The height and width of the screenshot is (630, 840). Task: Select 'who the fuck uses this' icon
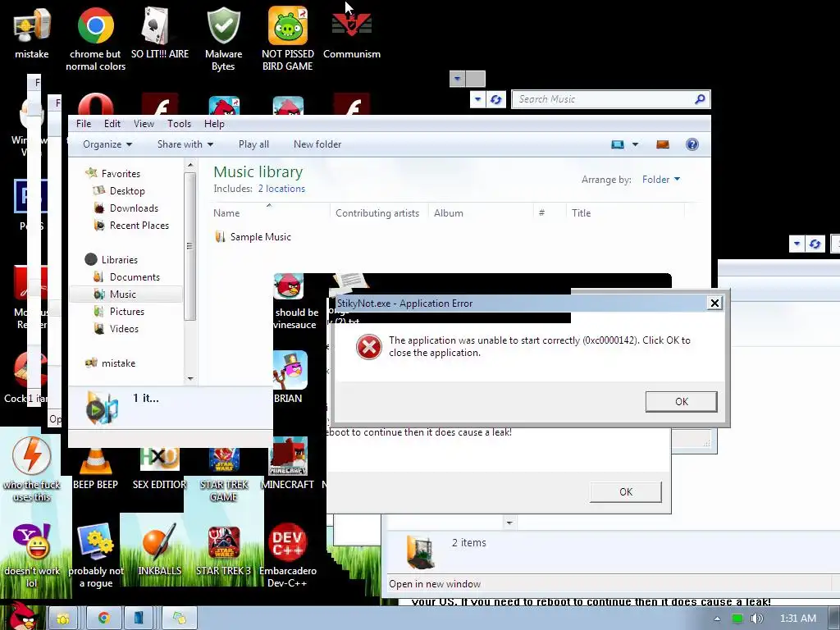pos(32,469)
